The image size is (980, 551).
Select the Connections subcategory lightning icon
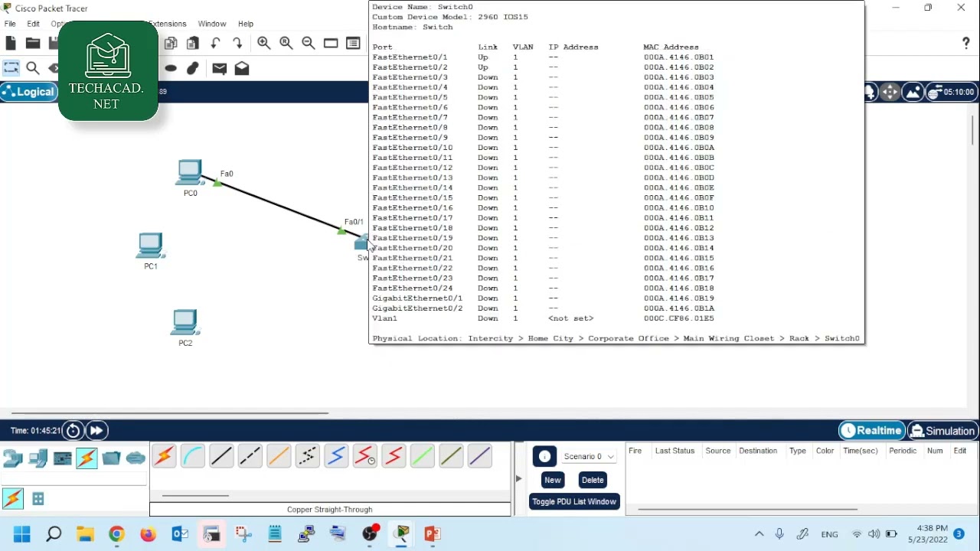pyautogui.click(x=13, y=499)
